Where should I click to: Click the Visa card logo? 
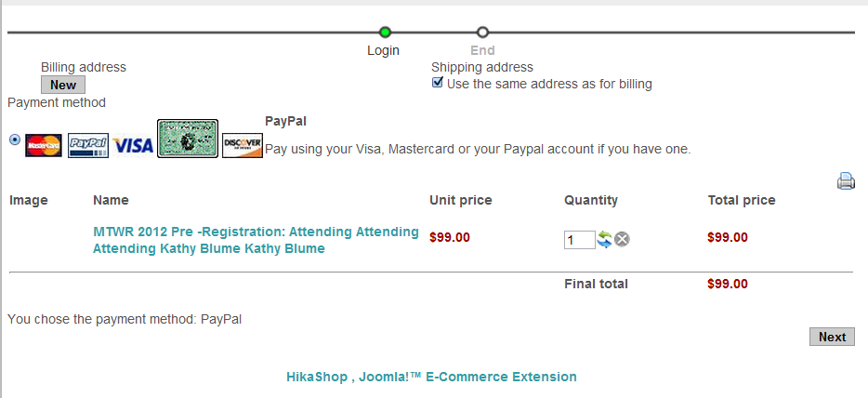133,146
